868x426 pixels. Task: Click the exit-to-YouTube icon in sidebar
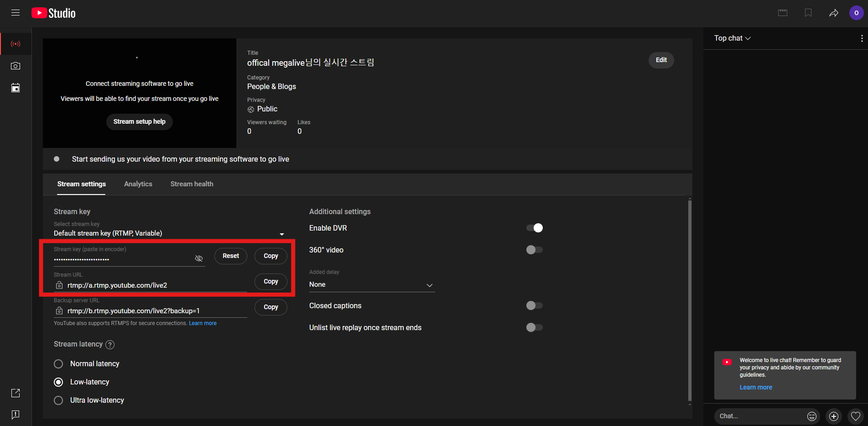16,393
